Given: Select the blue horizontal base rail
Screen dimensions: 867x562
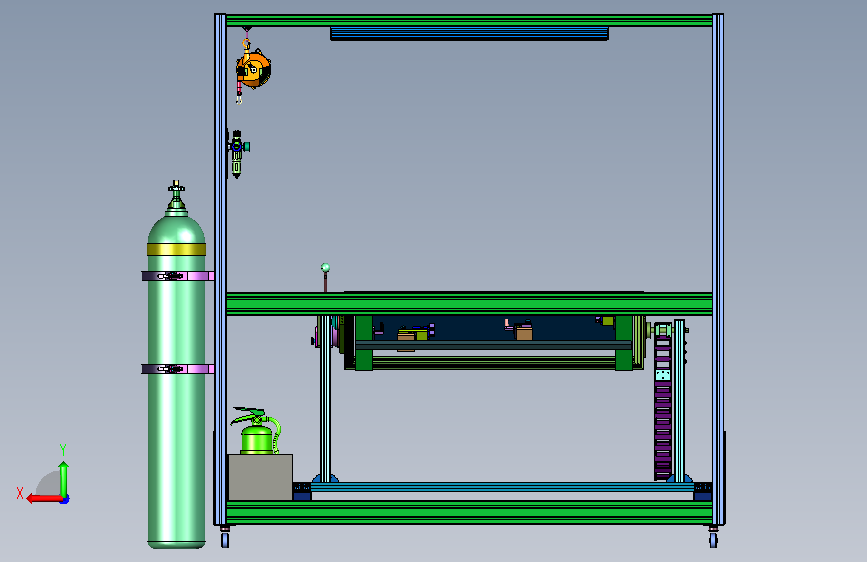Looking at the screenshot, I should click(502, 487).
